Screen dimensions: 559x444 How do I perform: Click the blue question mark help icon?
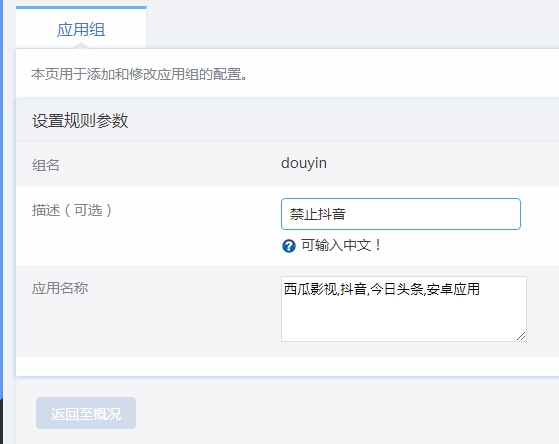tap(289, 246)
